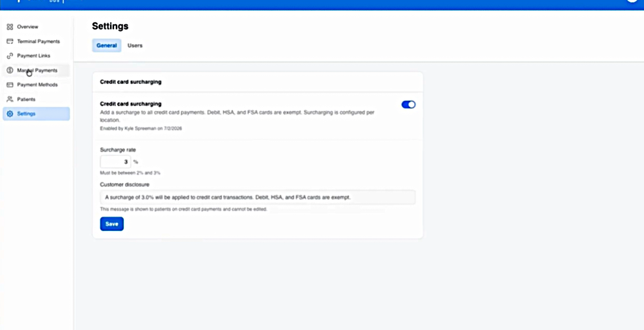
Task: Click the Surcharge rate input field
Action: pyautogui.click(x=115, y=161)
